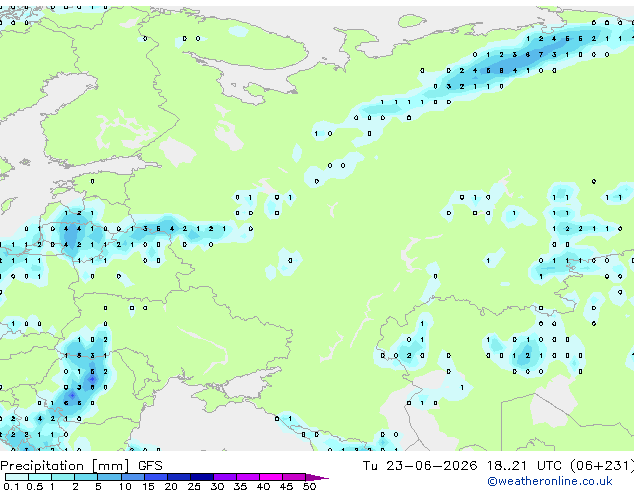This screenshot has width=634, height=490.
Task: Click the "(06+231)" forecast run text
Action: 602,466
